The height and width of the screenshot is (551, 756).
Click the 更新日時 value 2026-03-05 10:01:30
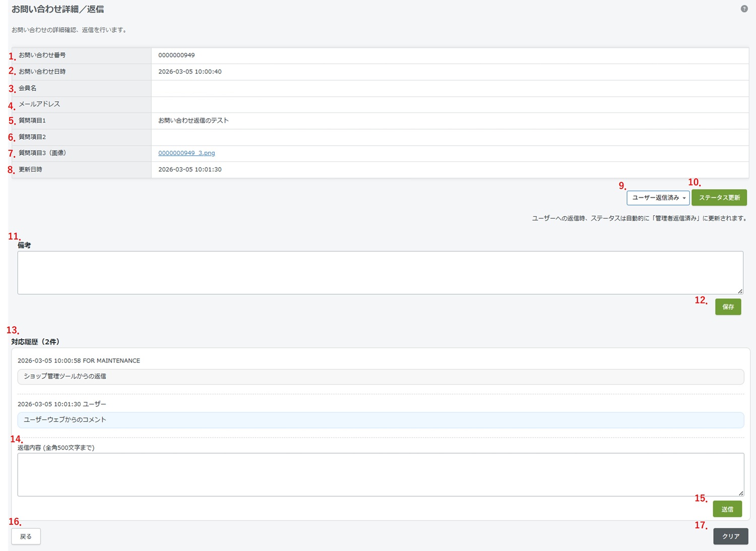190,170
